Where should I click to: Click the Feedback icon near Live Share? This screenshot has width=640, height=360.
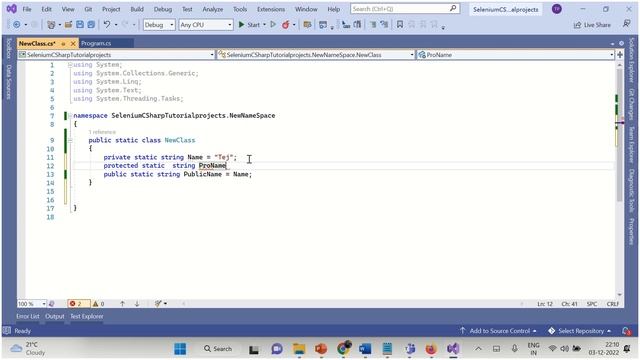click(626, 24)
